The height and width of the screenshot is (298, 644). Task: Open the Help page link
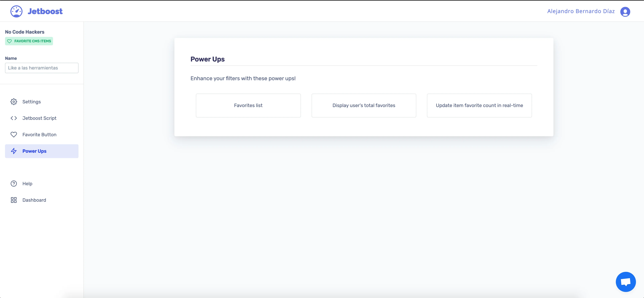(27, 184)
